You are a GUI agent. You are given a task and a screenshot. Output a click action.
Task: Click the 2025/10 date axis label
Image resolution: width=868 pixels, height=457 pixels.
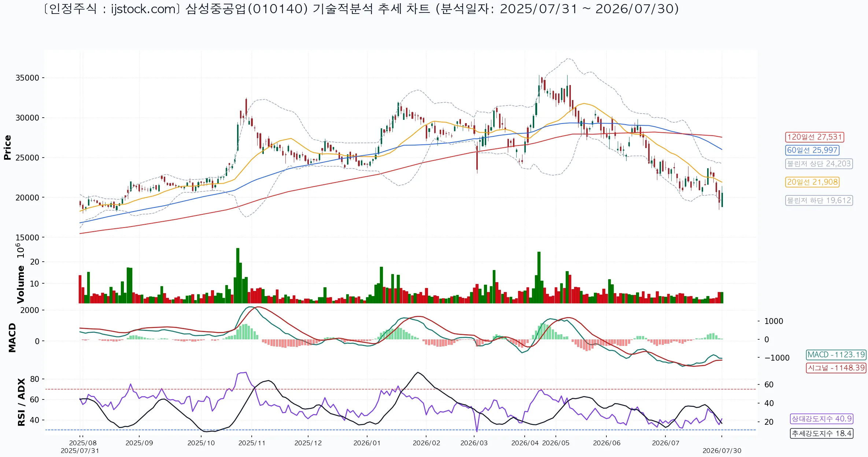pos(201,443)
